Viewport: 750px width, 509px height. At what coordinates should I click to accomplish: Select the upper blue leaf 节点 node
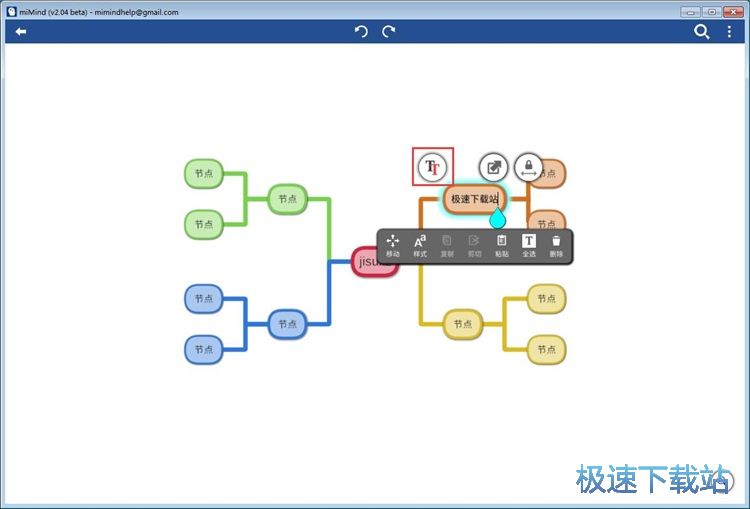[204, 299]
